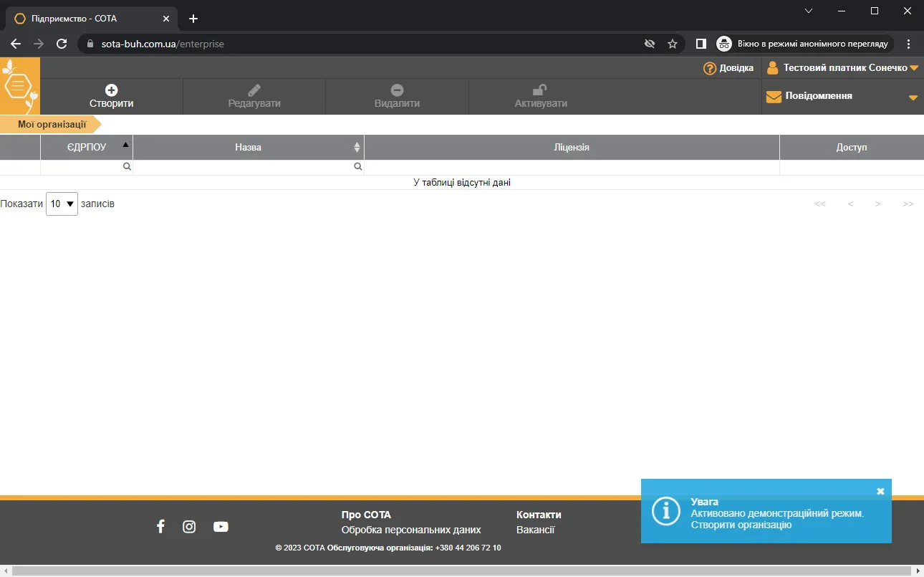Open the YouTube icon in footer
924x577 pixels.
tap(221, 527)
